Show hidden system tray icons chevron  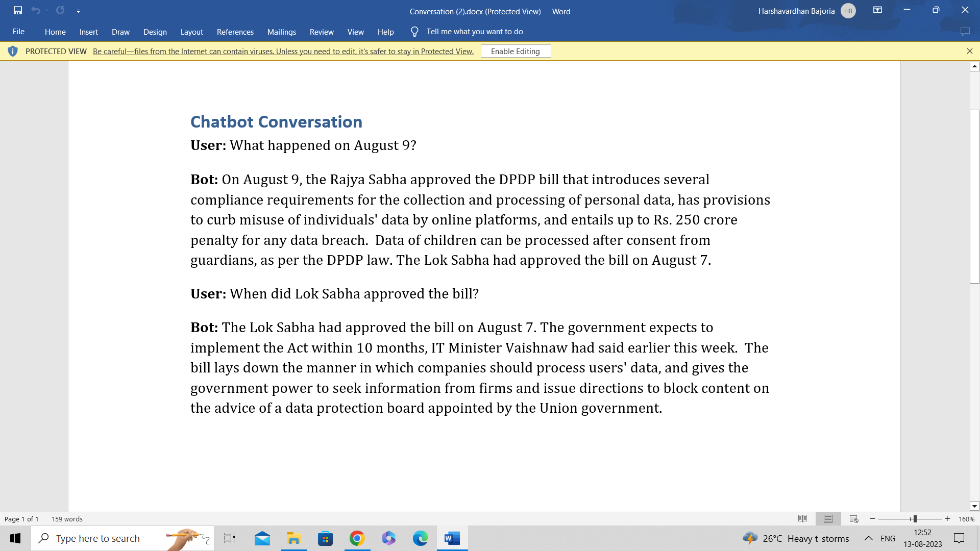(868, 538)
